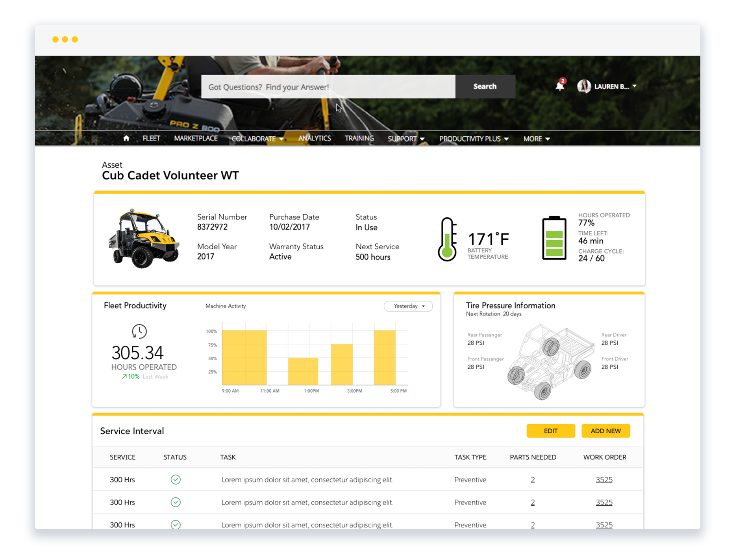This screenshot has height=560, width=735.
Task: Open the Training nav item
Action: pyautogui.click(x=359, y=138)
